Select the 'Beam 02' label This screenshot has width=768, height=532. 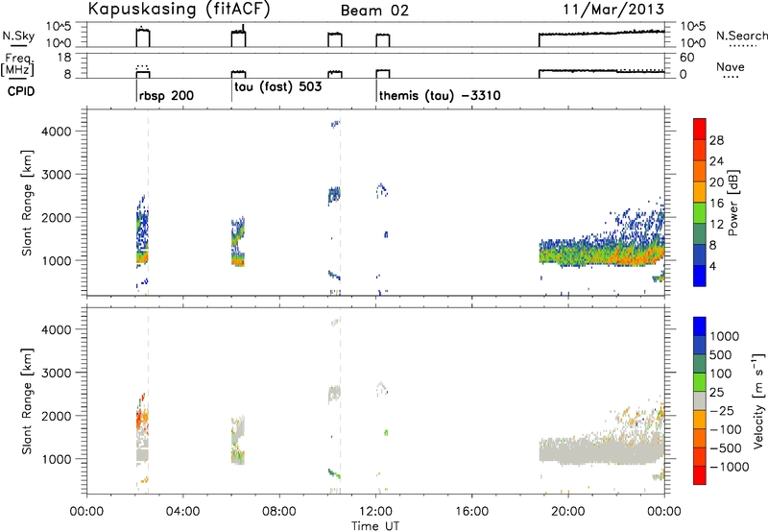pos(374,11)
